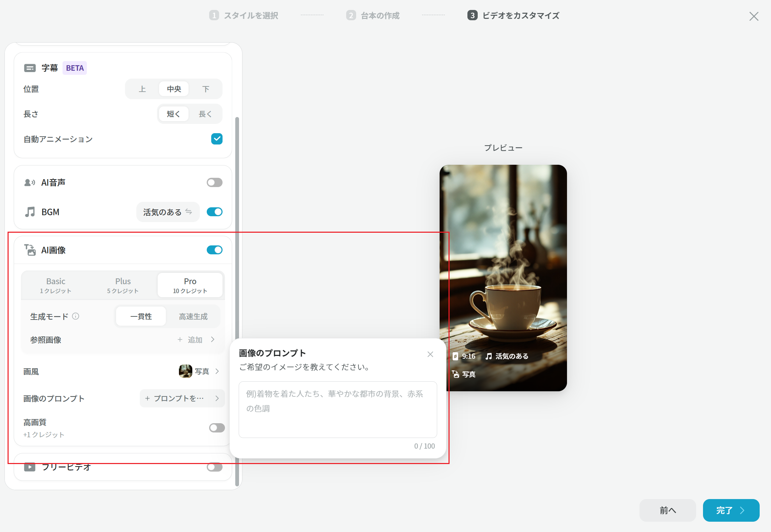Expand the 参照画像 追加 chevron
Viewport: 771px width, 532px height.
coord(213,339)
